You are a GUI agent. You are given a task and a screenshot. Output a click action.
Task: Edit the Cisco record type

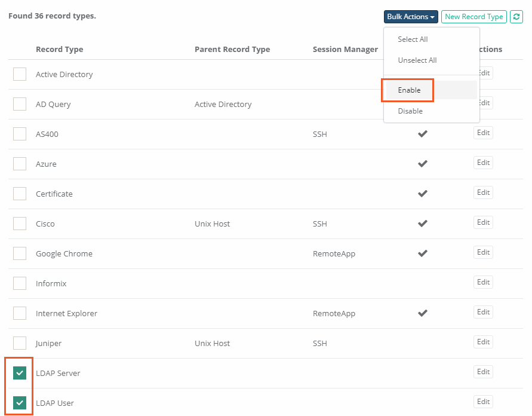tap(483, 222)
